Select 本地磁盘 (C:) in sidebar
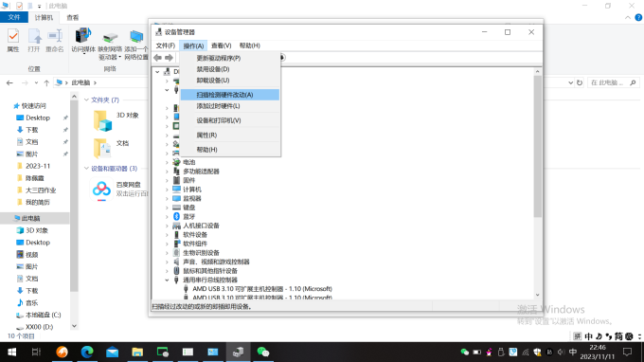Image resolution: width=644 pixels, height=362 pixels. point(44,315)
